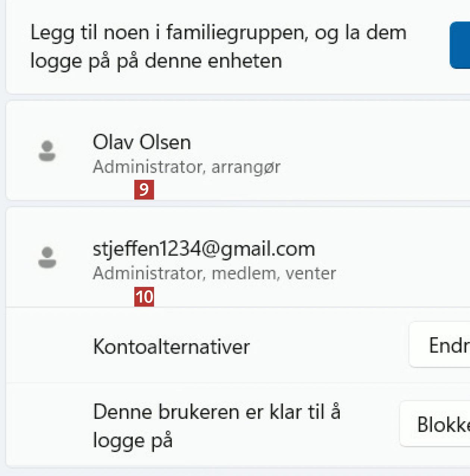Select the Kontoalternativer label

(x=171, y=347)
